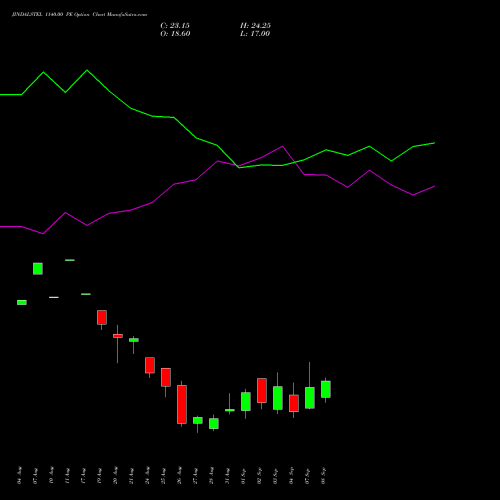
Task: Select the 03 Sep date label
Action: pos(275,475)
